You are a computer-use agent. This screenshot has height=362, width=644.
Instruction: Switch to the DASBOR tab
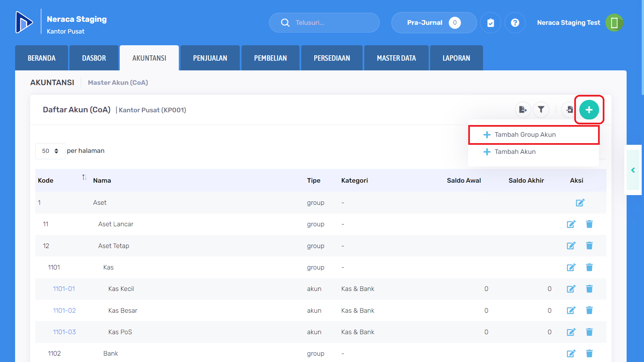coord(94,58)
